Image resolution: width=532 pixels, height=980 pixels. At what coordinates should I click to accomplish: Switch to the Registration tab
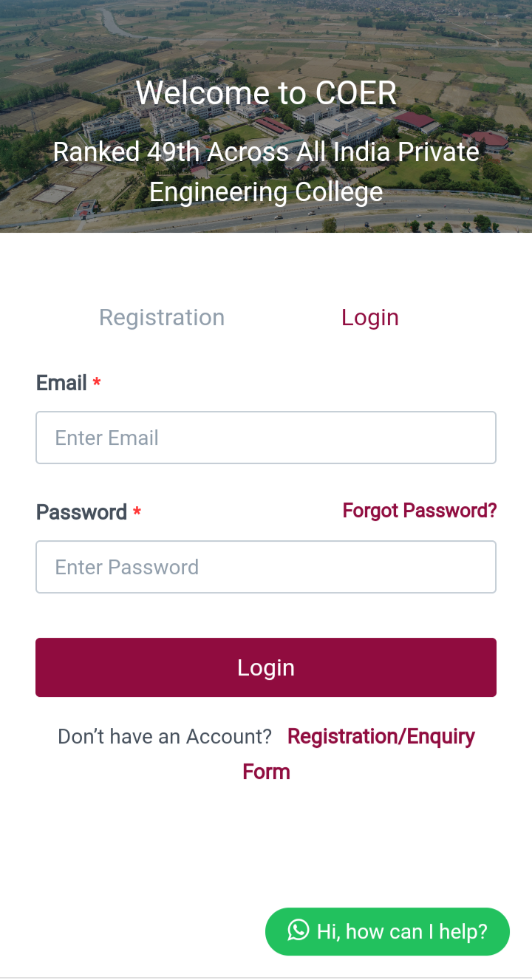[x=162, y=317]
